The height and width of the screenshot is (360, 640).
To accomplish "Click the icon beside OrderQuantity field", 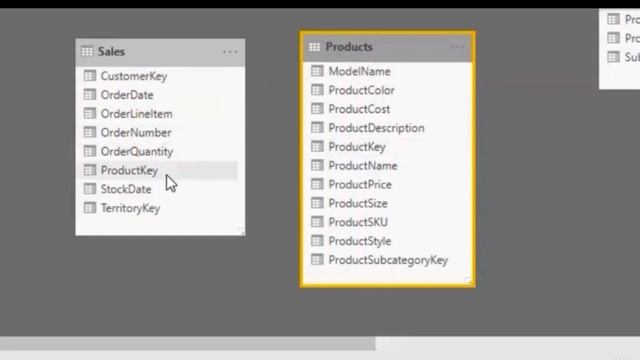I will pos(89,151).
